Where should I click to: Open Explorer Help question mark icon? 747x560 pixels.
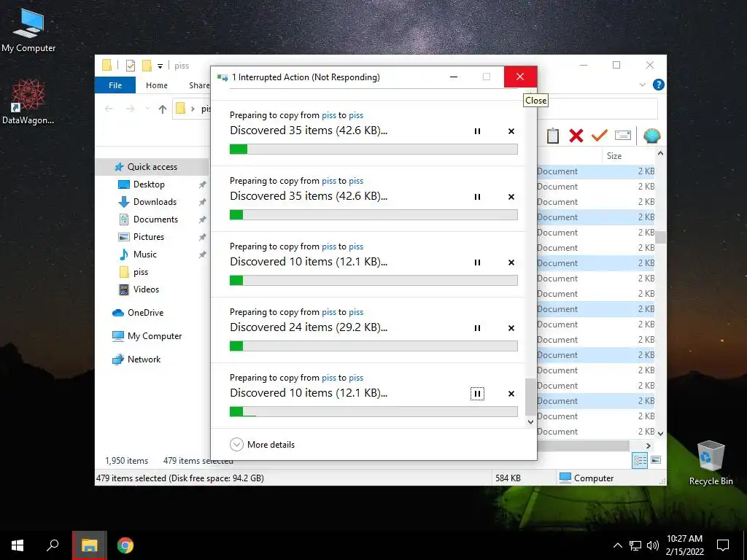(659, 85)
